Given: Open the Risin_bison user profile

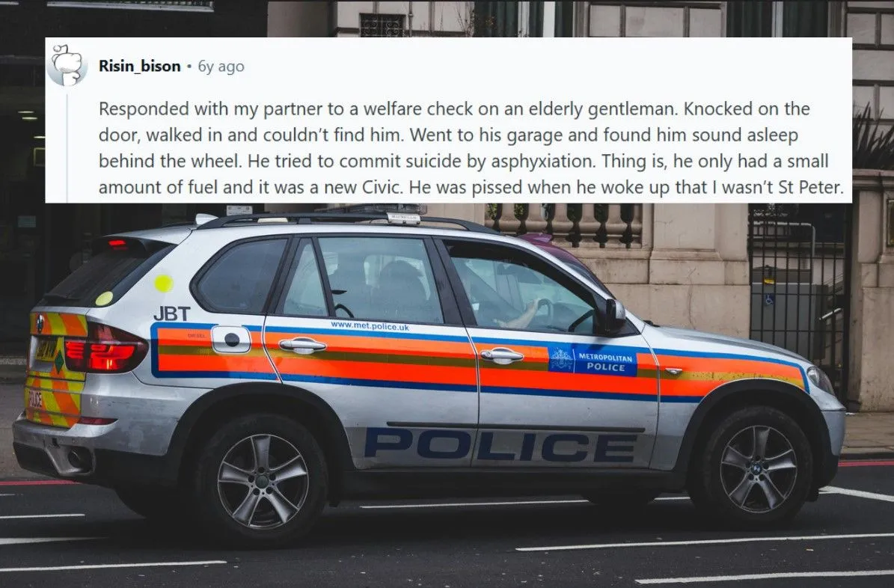Looking at the screenshot, I should click(x=139, y=66).
